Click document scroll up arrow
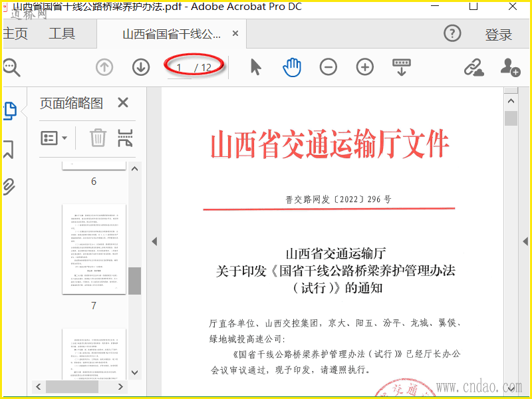Screen dimensions: 532x399 [x=511, y=101]
